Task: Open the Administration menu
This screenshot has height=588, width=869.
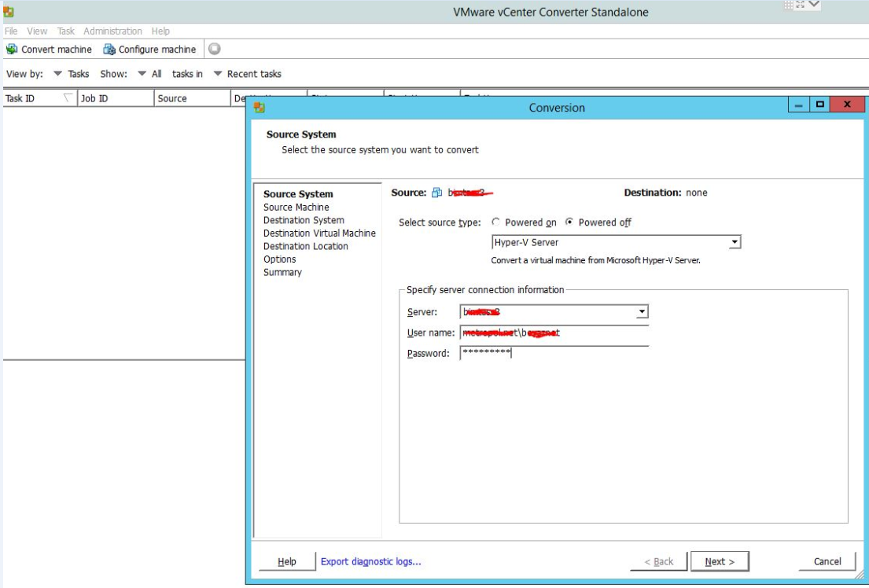Action: point(112,31)
